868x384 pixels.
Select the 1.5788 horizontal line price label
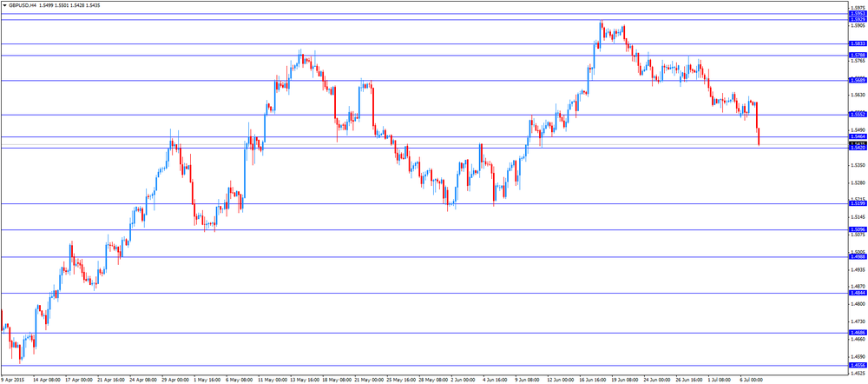(858, 55)
